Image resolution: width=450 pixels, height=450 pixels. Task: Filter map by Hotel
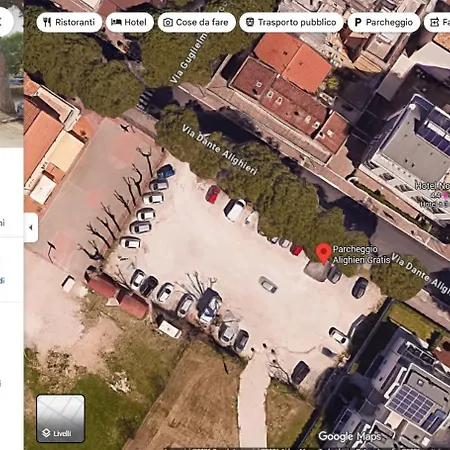click(130, 22)
